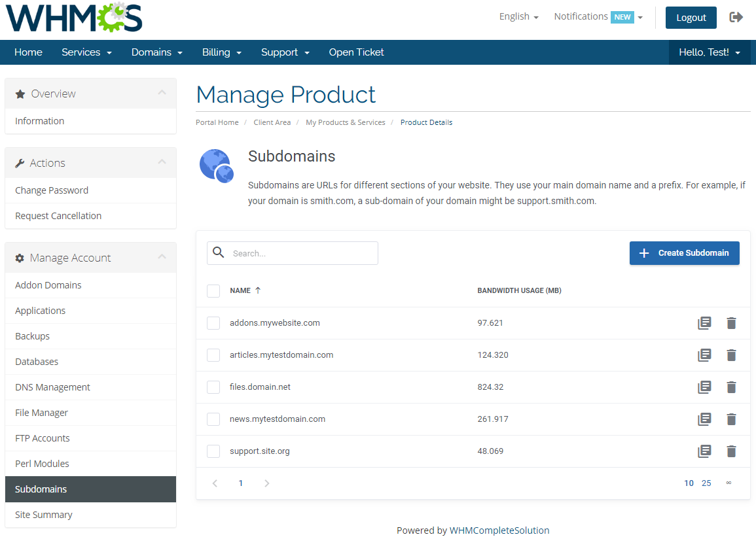The image size is (756, 537).
Task: Select the checkbox beside support.site.org
Action: [x=213, y=451]
